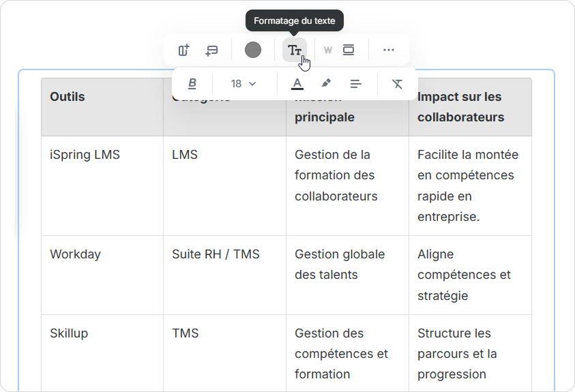Click the 'W' width label in toolbar
Viewport: 575px width, 392px height.
(328, 50)
